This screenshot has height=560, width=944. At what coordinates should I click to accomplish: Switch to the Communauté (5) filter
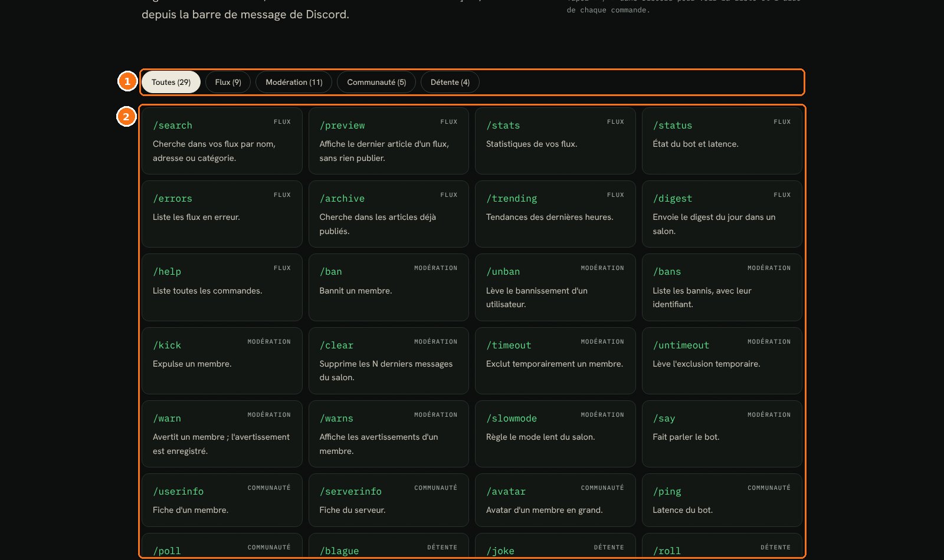(x=376, y=82)
